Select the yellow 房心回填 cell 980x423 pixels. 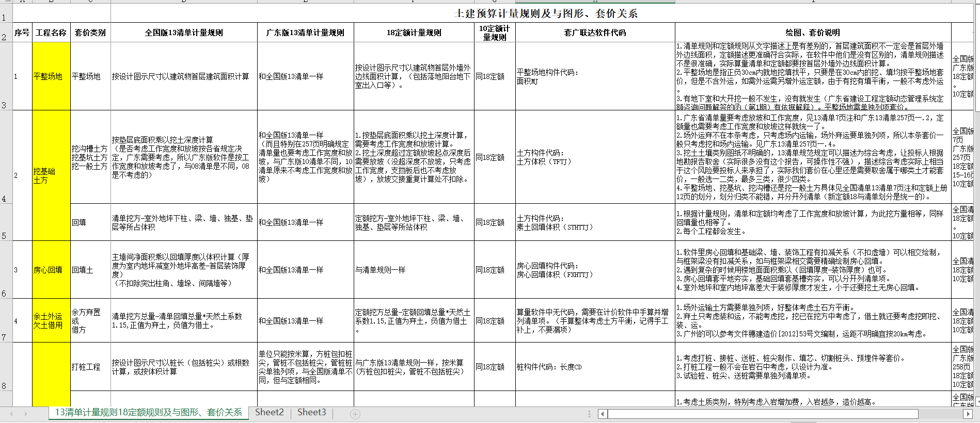click(x=51, y=270)
